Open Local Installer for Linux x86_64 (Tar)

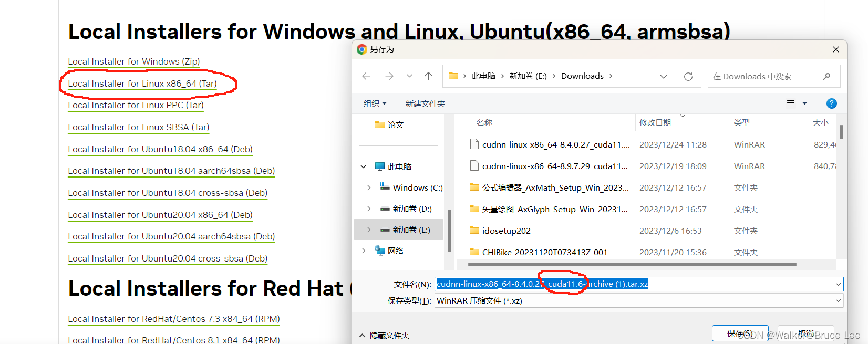click(142, 84)
